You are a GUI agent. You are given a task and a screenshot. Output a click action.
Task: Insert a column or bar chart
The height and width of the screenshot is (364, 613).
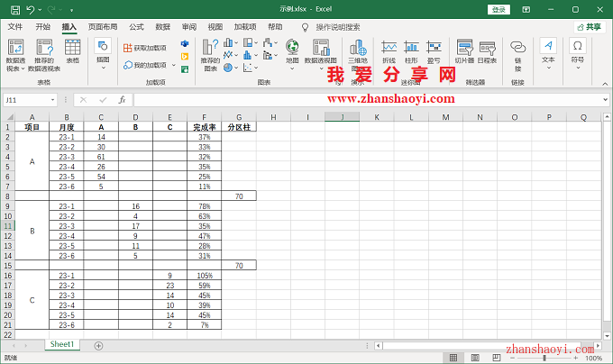click(x=228, y=42)
